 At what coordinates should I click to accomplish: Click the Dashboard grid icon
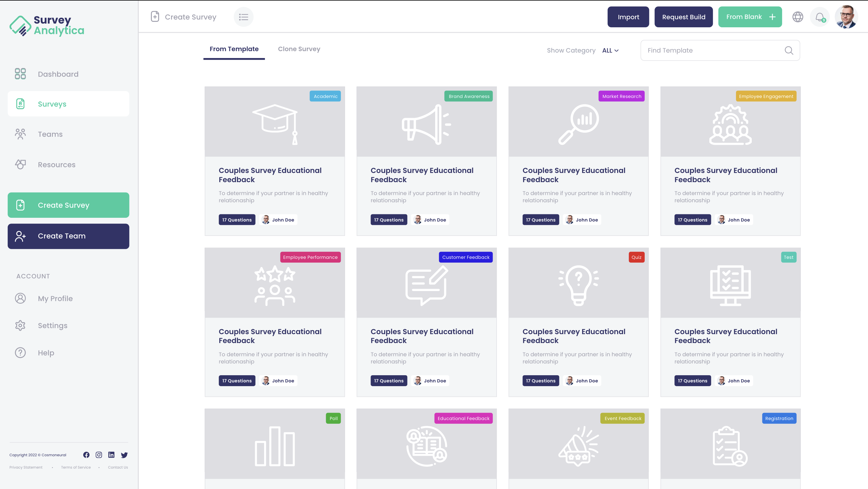tap(20, 74)
